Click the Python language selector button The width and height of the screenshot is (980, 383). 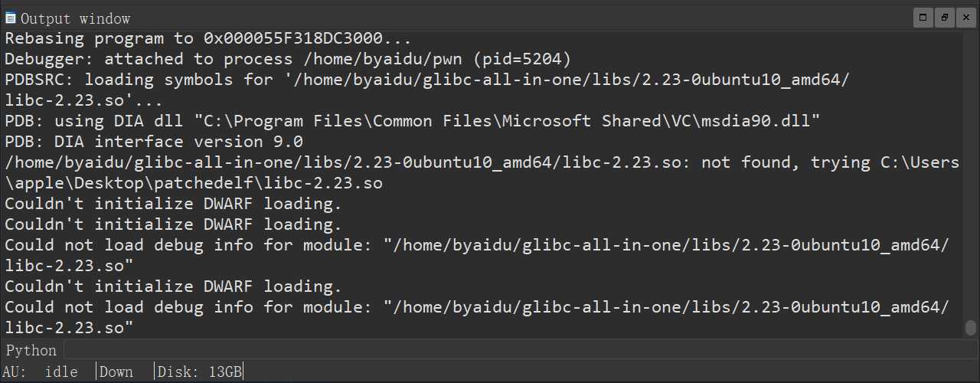tap(31, 351)
